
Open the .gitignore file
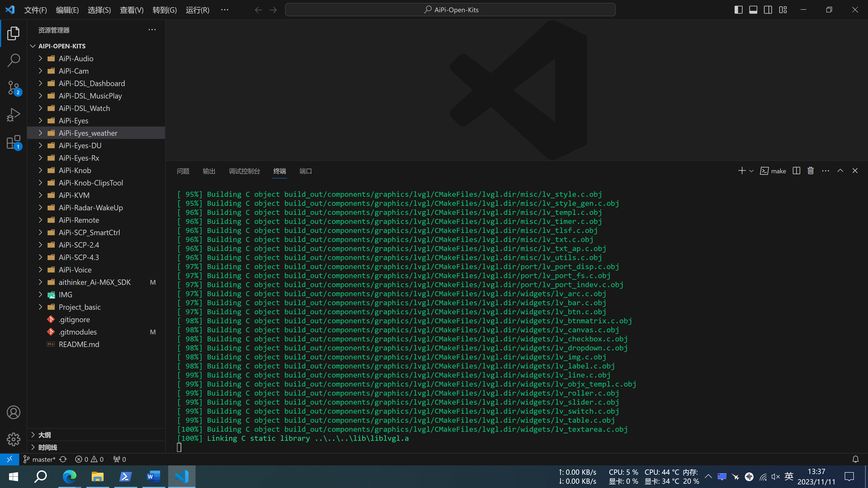point(96,320)
